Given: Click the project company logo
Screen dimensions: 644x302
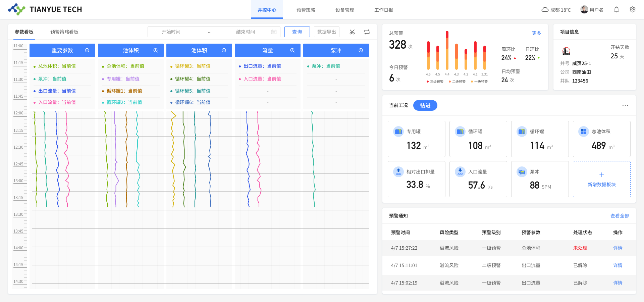Looking at the screenshot, I should click(x=566, y=51).
